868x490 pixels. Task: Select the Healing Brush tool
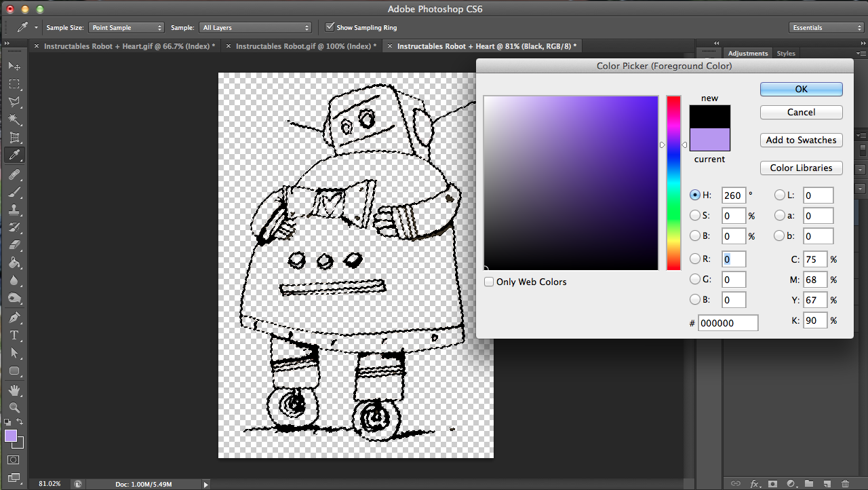click(x=14, y=174)
